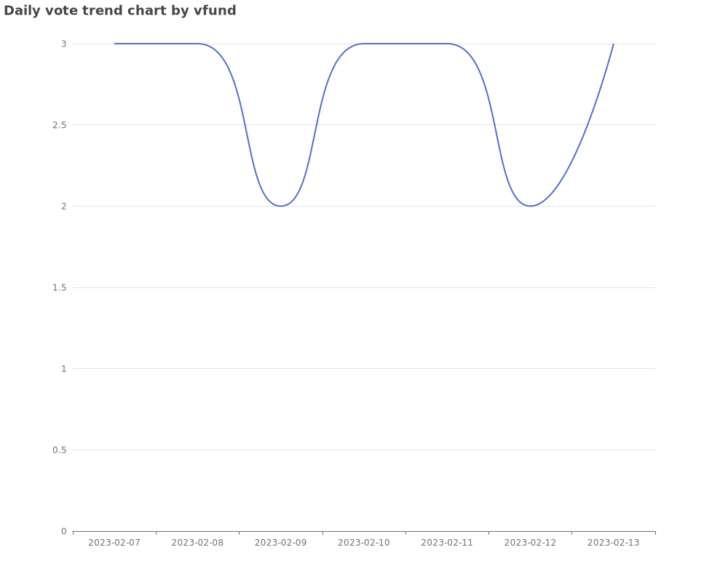Viewport: 728px width, 582px height.
Task: Click the line's end point above 2023-02-13
Action: 613,44
